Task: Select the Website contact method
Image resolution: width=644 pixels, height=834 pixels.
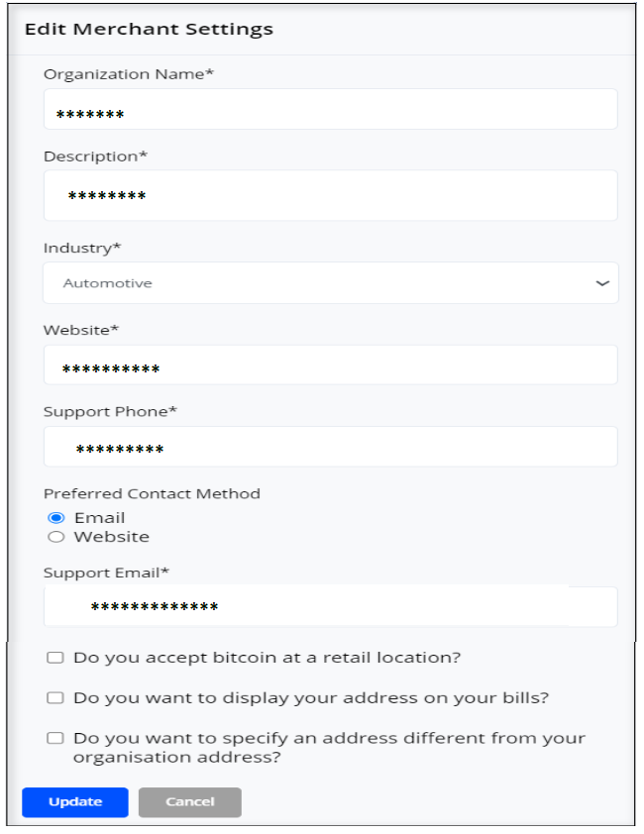Action: click(x=56, y=536)
